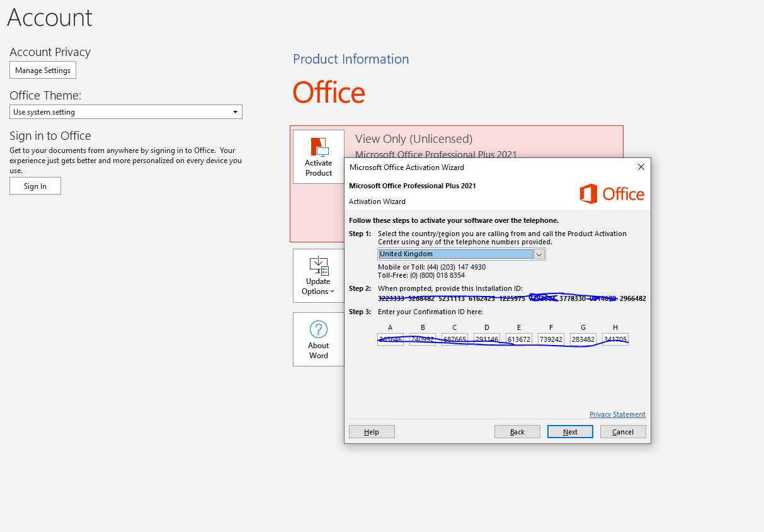Close the Microsoft Office Activation Wizard dialog

click(641, 167)
